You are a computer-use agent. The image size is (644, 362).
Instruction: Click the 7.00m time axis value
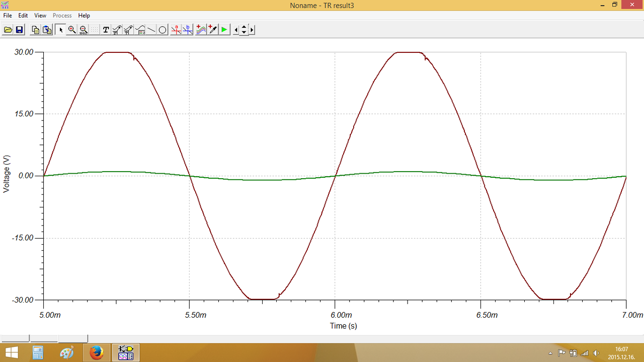(x=633, y=315)
